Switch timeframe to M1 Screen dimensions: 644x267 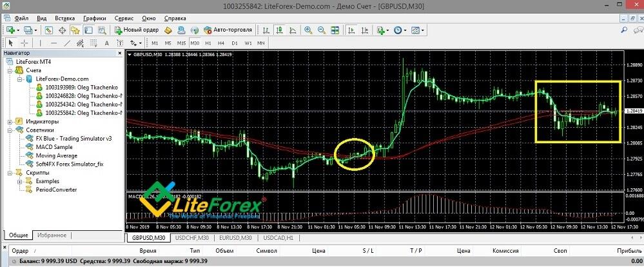click(x=155, y=43)
